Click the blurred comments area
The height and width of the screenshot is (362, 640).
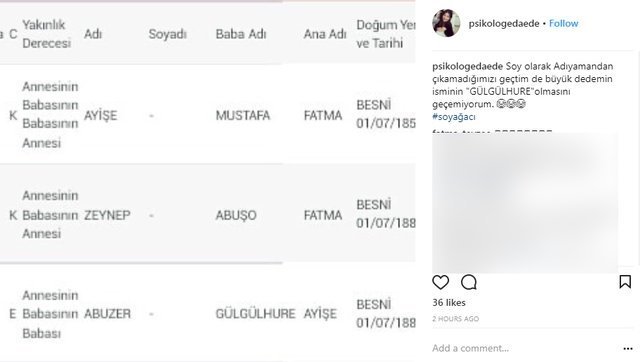[525, 203]
